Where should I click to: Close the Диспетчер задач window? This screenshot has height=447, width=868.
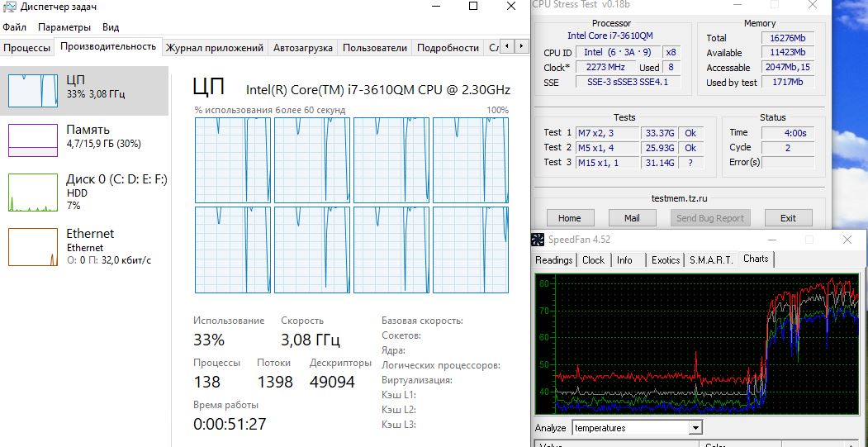(x=511, y=6)
